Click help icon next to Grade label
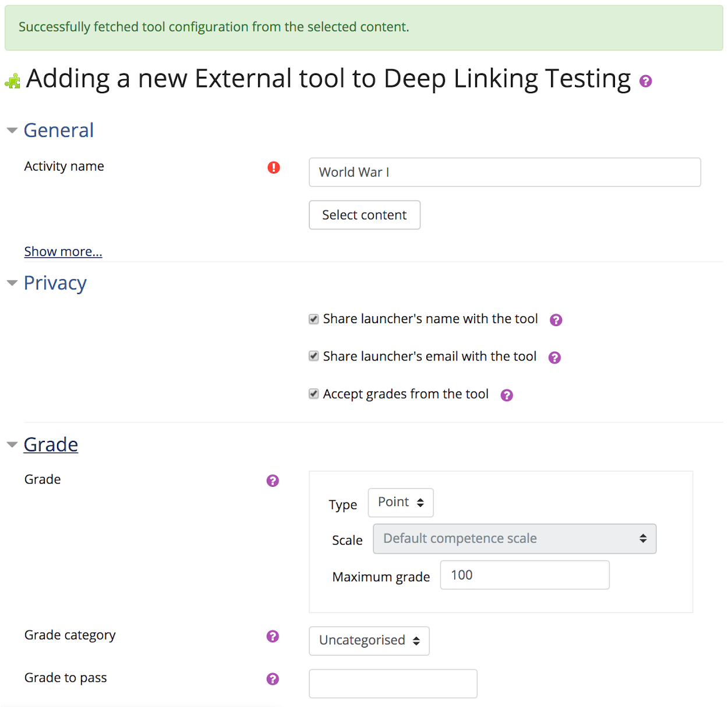The image size is (728, 707). click(x=273, y=480)
